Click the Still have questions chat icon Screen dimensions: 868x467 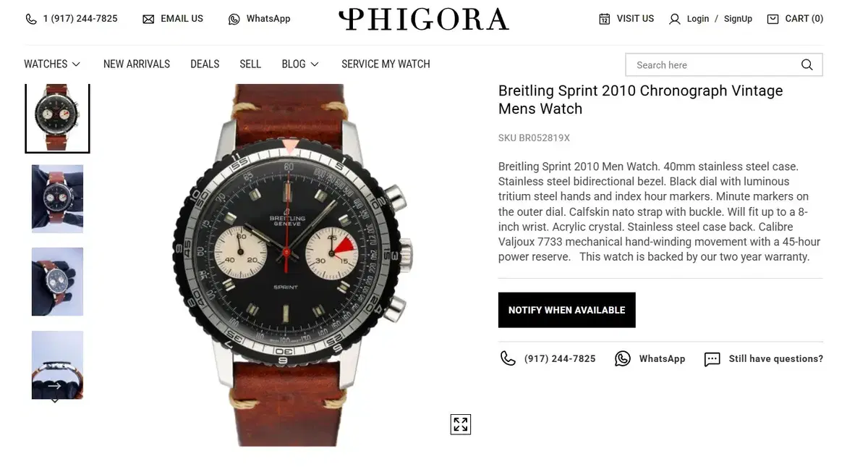click(712, 359)
